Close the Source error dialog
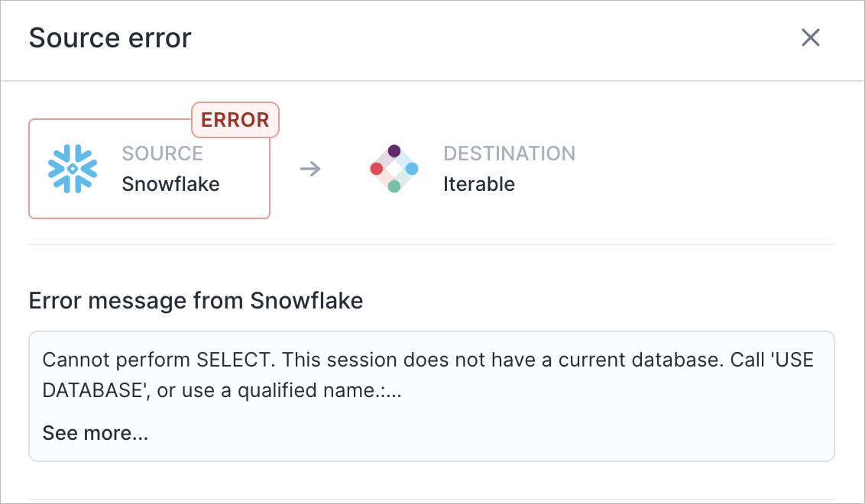Image resolution: width=865 pixels, height=504 pixels. (x=811, y=38)
